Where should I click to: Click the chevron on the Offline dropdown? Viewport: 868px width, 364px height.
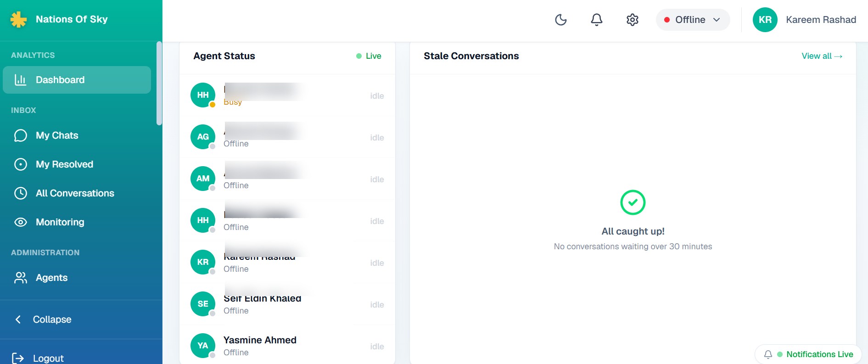pyautogui.click(x=717, y=20)
